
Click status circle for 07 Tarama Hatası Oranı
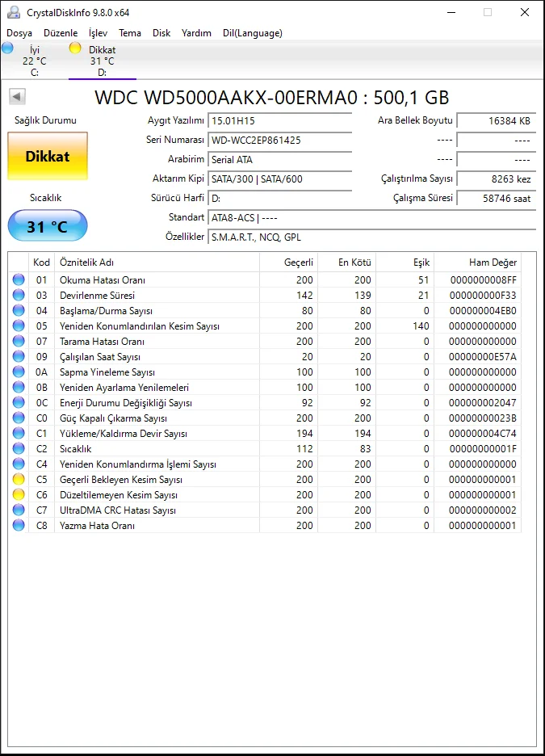click(19, 341)
